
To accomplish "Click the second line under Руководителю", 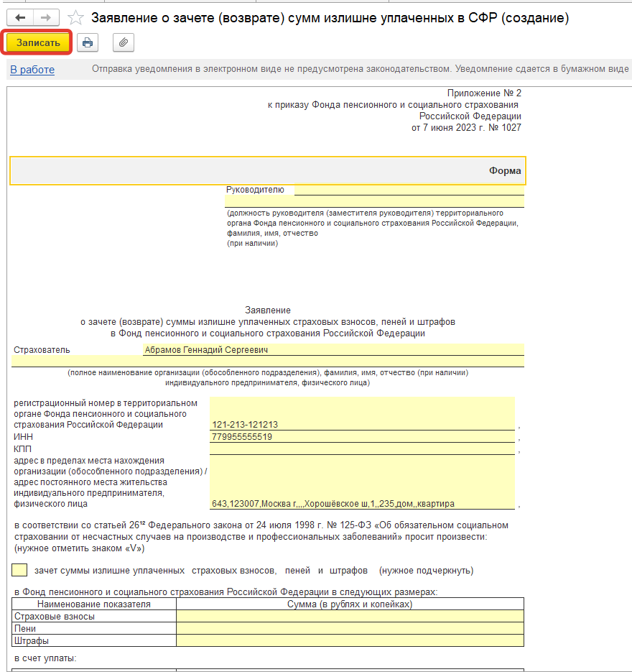I will pos(374,202).
